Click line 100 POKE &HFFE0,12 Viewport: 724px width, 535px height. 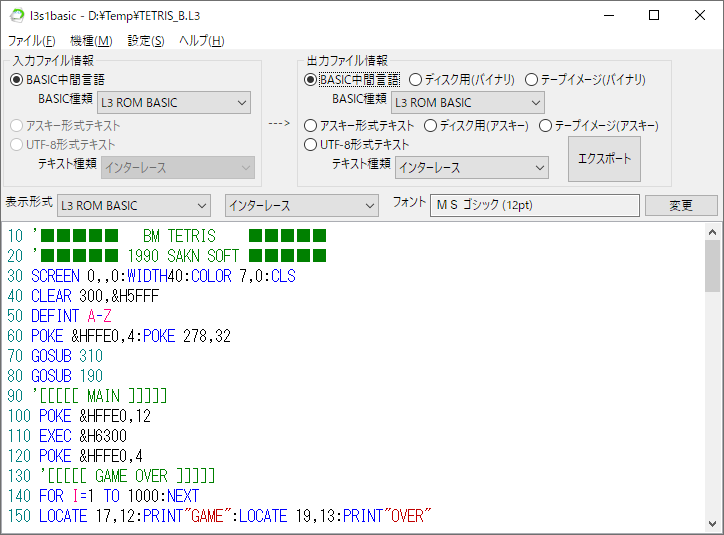pos(79,416)
